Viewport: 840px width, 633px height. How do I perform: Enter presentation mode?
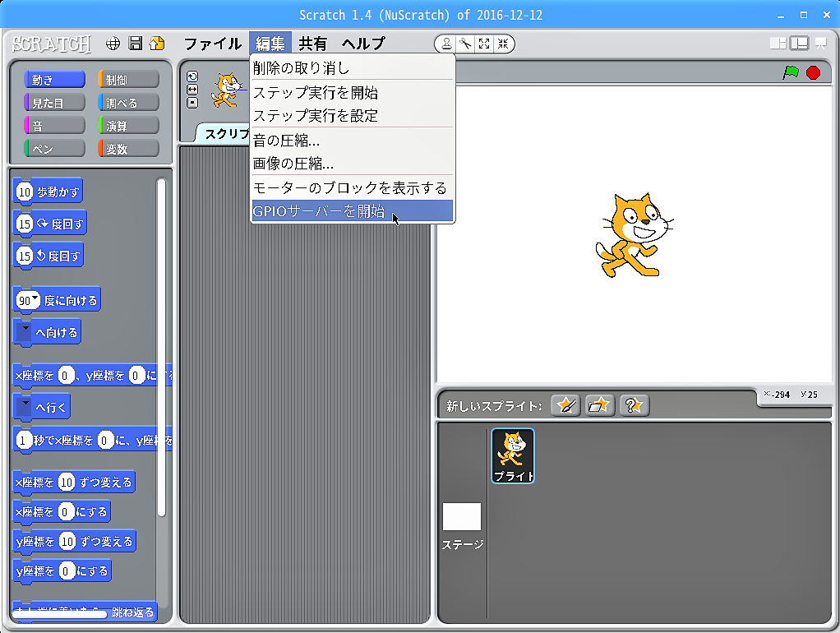821,44
